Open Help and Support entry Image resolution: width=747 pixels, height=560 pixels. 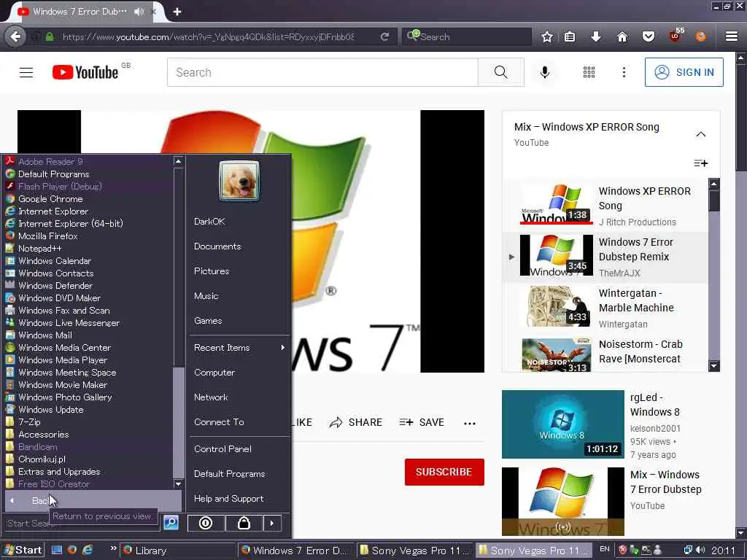pos(228,499)
